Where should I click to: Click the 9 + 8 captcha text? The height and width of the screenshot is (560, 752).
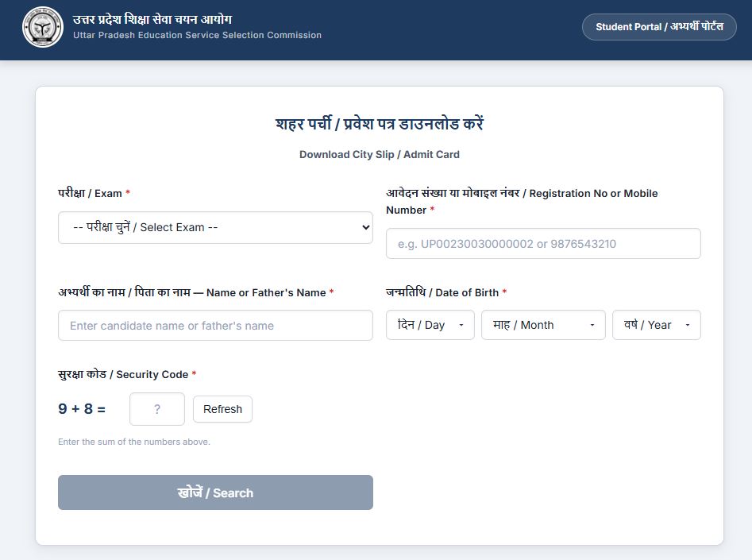(82, 409)
